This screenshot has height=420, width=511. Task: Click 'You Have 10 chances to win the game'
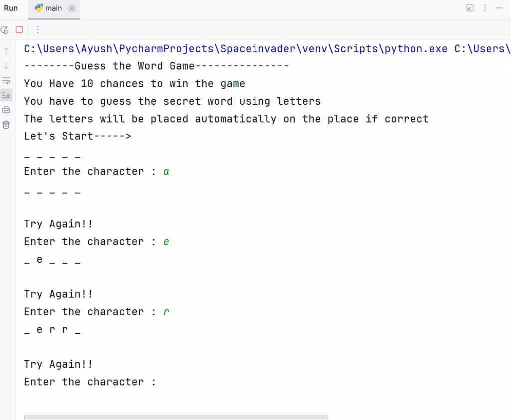[134, 84]
